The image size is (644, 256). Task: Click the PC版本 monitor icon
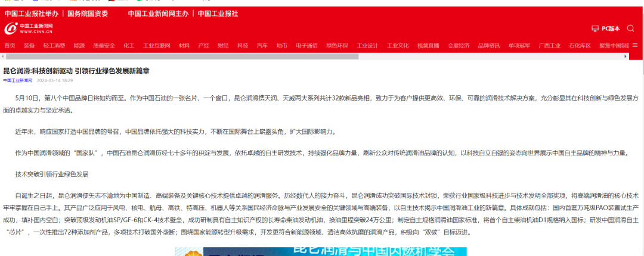click(x=595, y=28)
